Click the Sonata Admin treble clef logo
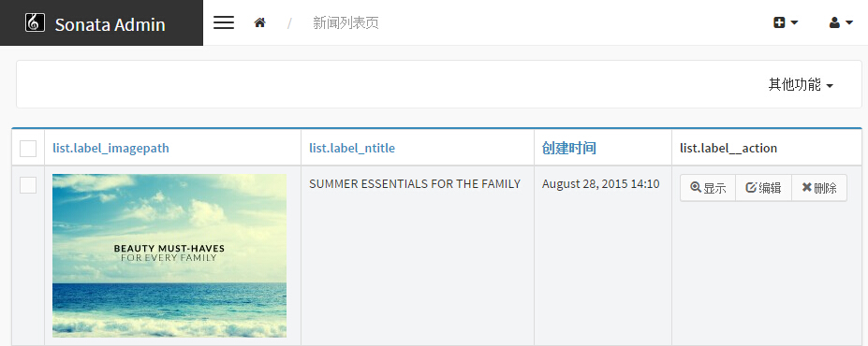868x346 pixels. [35, 22]
